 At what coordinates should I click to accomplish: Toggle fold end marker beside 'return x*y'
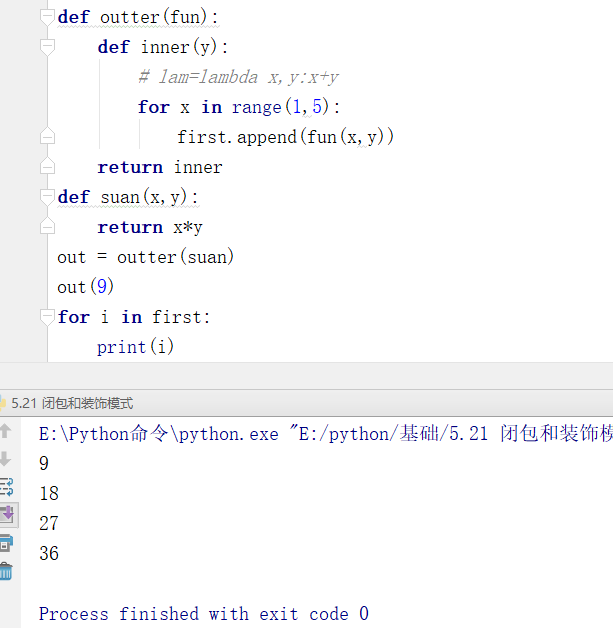pos(47,226)
